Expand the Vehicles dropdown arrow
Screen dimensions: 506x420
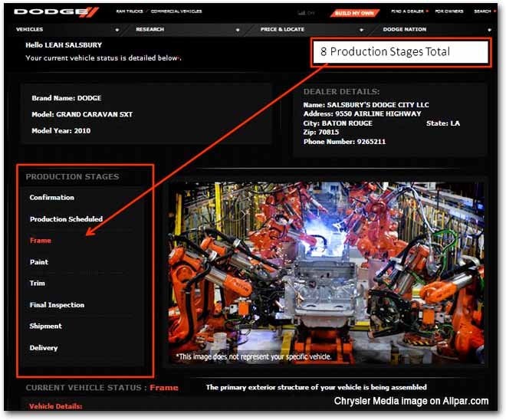click(117, 30)
